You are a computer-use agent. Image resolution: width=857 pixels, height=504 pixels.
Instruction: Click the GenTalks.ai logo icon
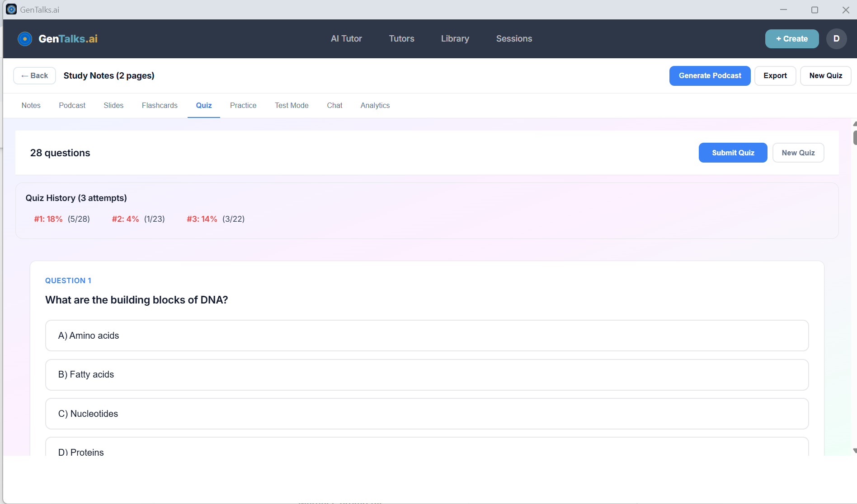[25, 39]
